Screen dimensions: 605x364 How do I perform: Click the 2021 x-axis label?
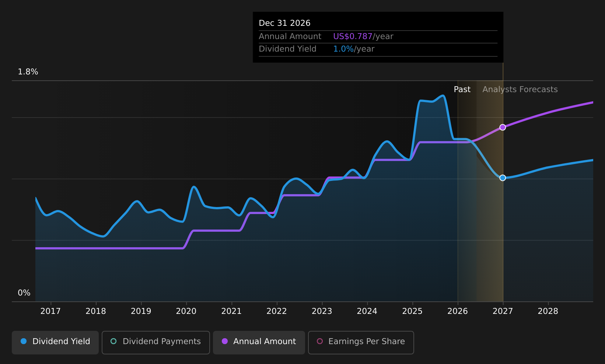(231, 311)
